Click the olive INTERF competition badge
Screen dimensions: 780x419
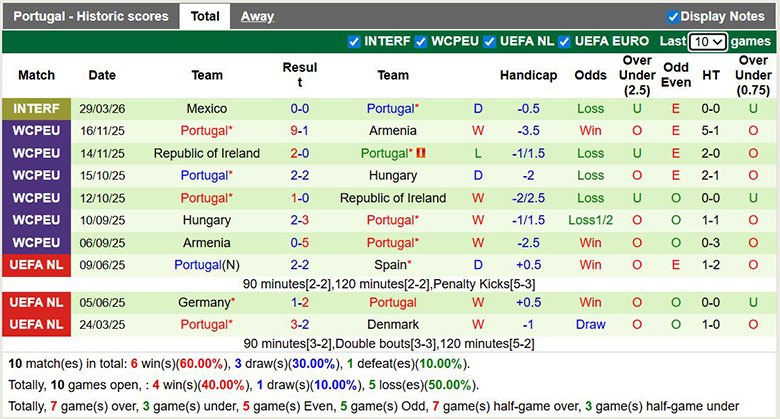tap(36, 109)
